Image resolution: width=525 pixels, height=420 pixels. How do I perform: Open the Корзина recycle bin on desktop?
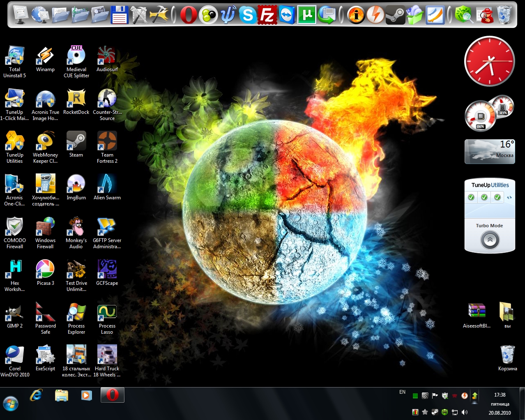pos(508,358)
